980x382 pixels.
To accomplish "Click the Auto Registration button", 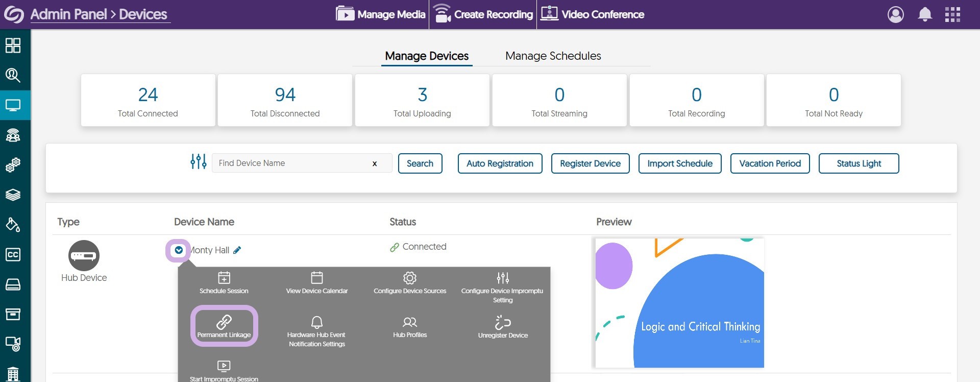I will [x=500, y=163].
